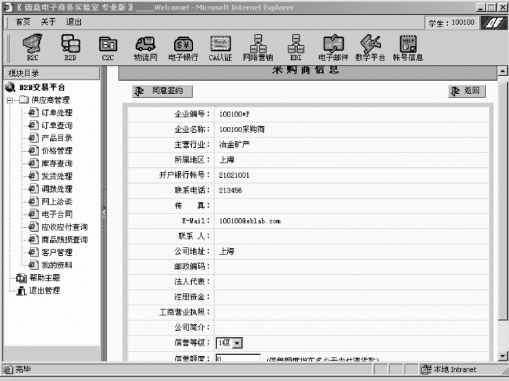This screenshot has height=381, width=509.
Task: Click the vertical scrollbar down arrow
Action: point(502,356)
